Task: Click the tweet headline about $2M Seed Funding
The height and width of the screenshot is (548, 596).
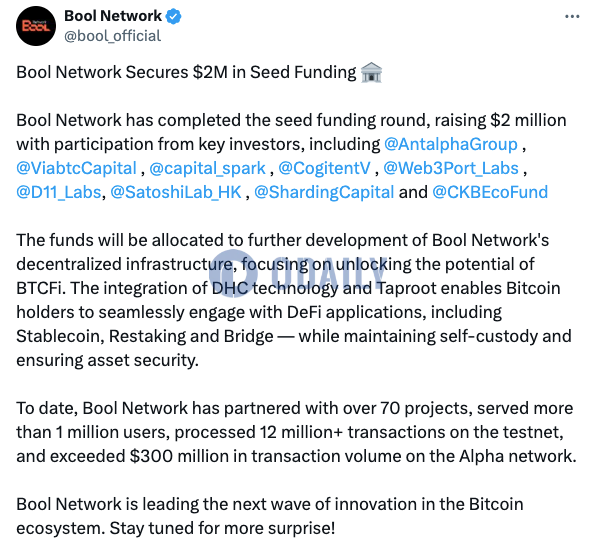Action: pyautogui.click(x=186, y=72)
